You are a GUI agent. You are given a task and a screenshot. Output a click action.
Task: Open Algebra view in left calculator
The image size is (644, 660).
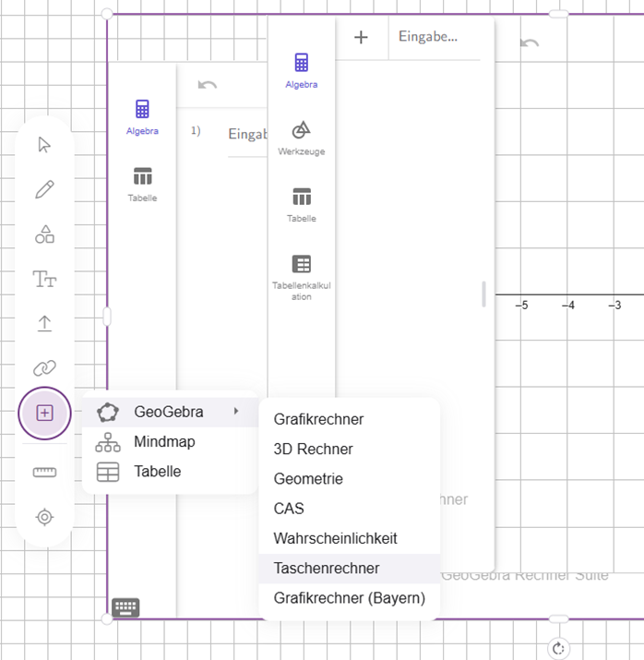pyautogui.click(x=142, y=117)
